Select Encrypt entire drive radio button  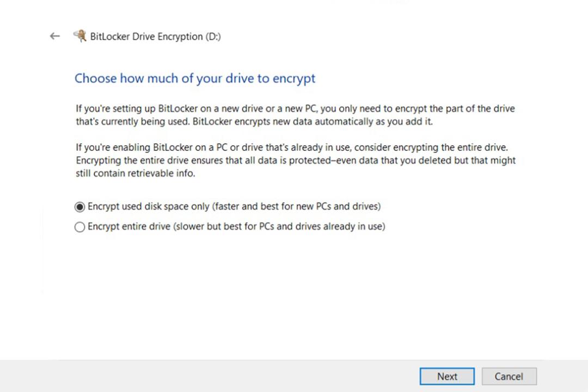click(x=79, y=227)
